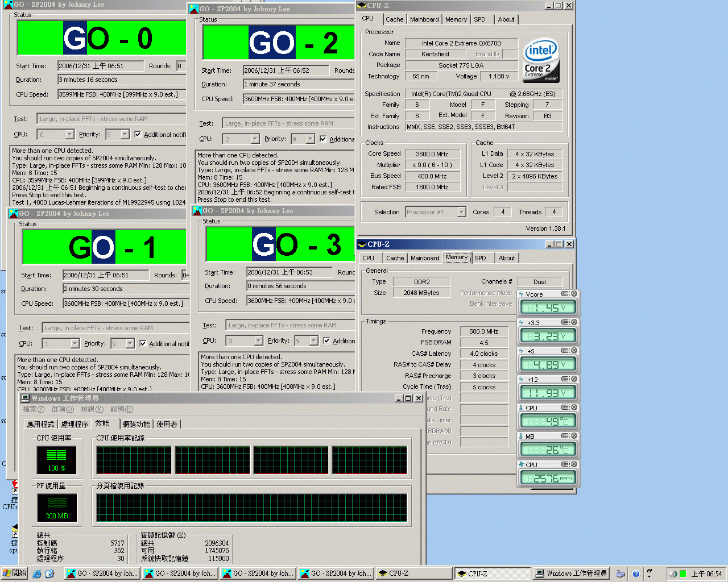Click the taskbar clock showing 上午 06:54

click(x=706, y=574)
